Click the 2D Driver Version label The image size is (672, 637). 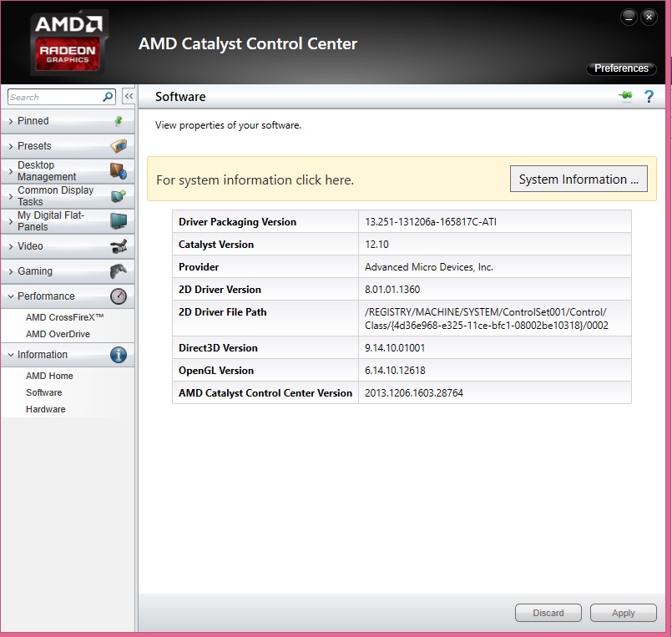(220, 290)
